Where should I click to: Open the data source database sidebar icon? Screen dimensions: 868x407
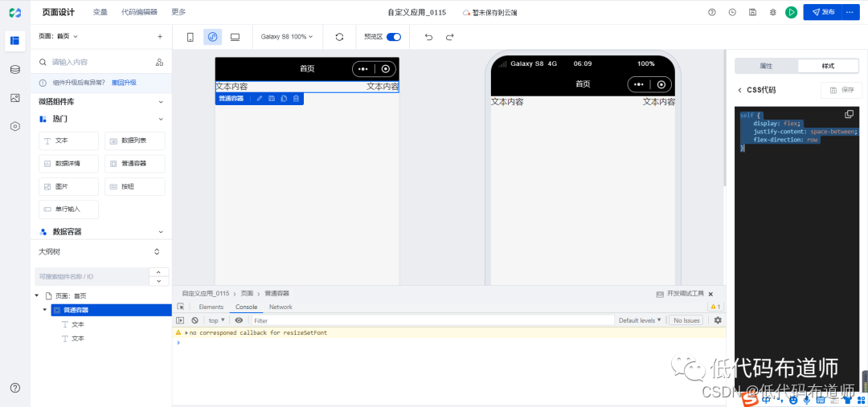(15, 70)
